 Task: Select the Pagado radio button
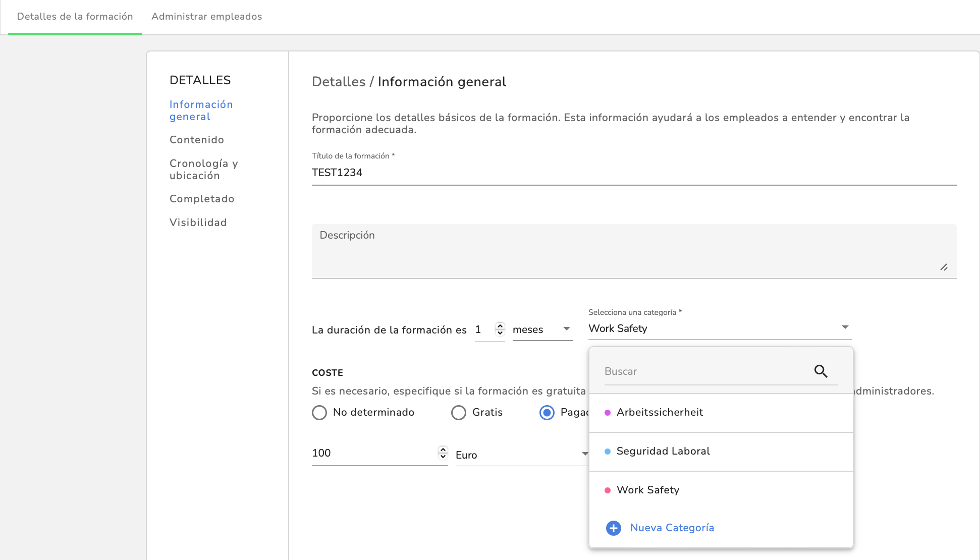(547, 413)
